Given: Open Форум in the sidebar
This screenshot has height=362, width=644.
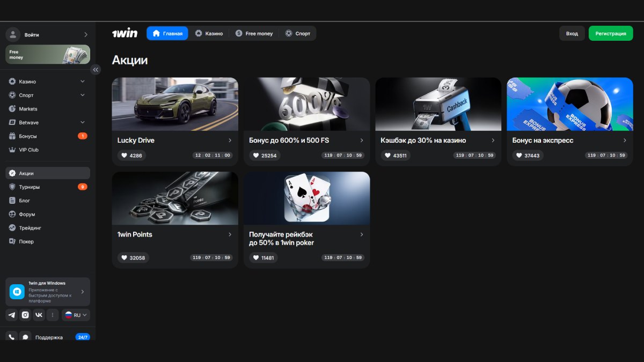Looking at the screenshot, I should [48, 214].
